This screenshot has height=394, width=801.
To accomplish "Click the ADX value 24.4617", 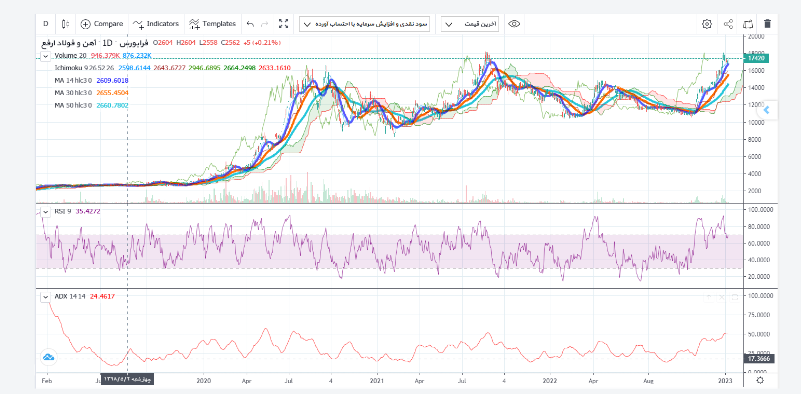I will [102, 296].
